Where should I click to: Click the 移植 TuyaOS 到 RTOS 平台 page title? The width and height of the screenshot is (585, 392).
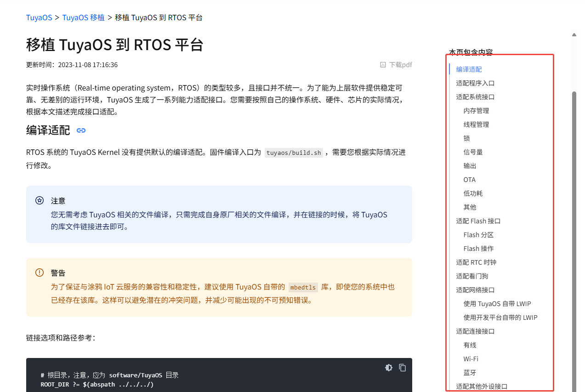click(115, 45)
